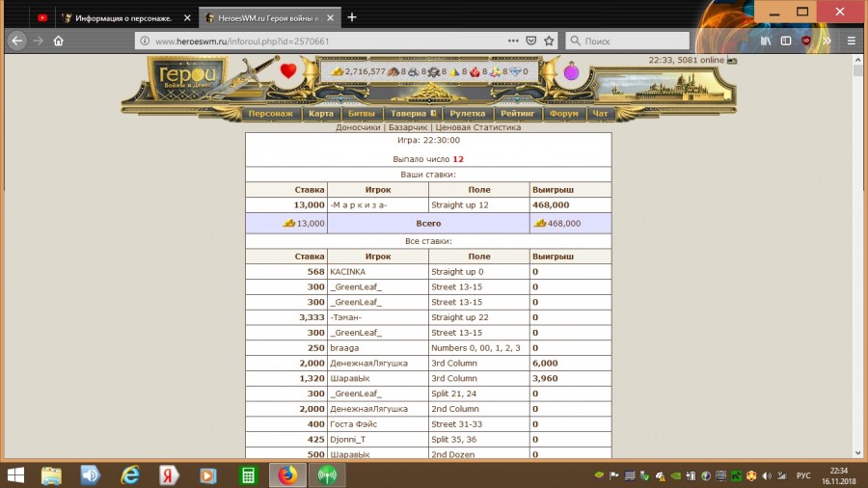This screenshot has width=868, height=488.
Task: Open Internet Explorer from the taskbar
Action: coord(130,474)
